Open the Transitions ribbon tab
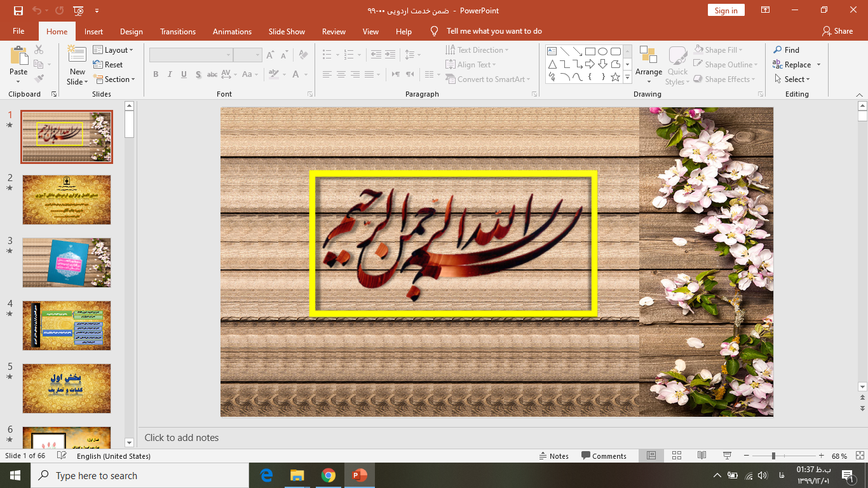The image size is (868, 488). [178, 32]
